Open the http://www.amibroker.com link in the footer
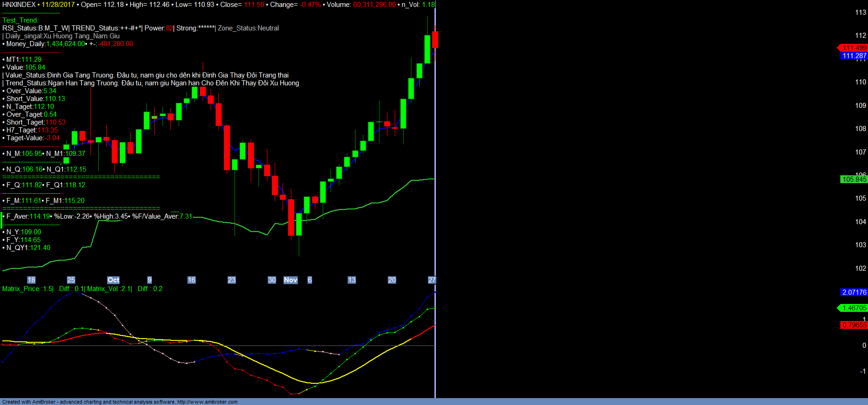868x405 pixels. click(207, 402)
